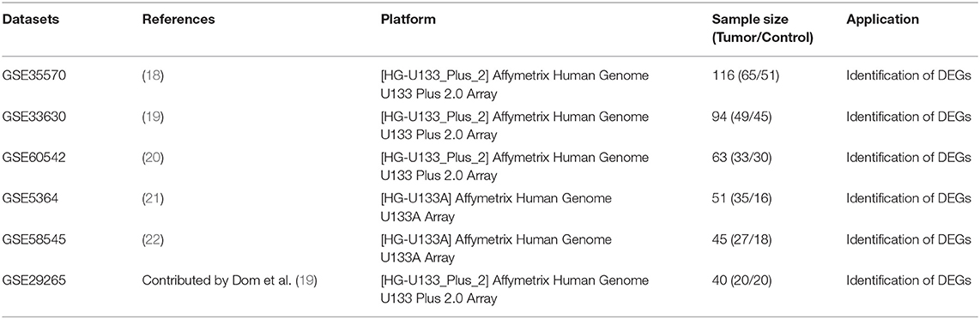The height and width of the screenshot is (319, 980).
Task: Open reference link 20 for GSE60542
Action: (153, 158)
